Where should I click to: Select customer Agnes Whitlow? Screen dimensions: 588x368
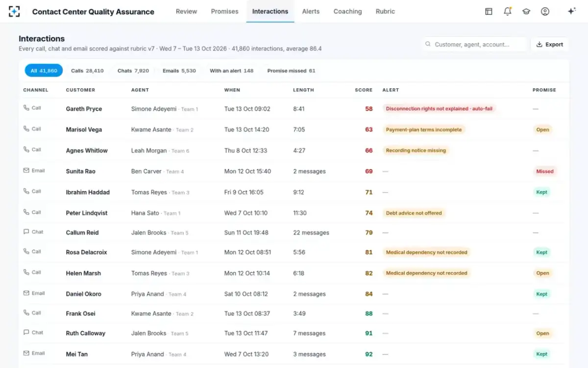(x=87, y=151)
